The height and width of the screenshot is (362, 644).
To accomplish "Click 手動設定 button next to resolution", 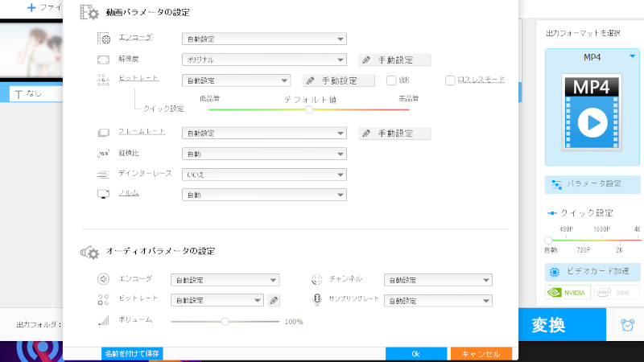I will 394,60.
